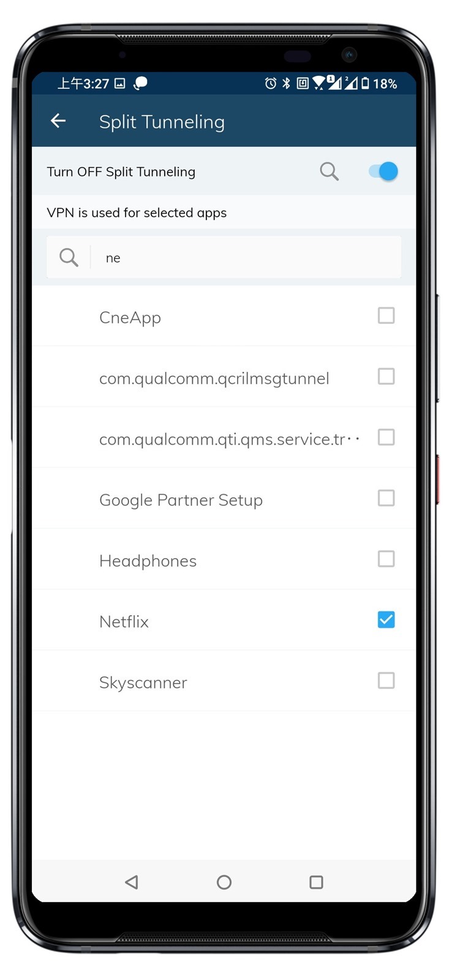Tap the Netflix app name row
This screenshot has width=449, height=980.
[224, 620]
